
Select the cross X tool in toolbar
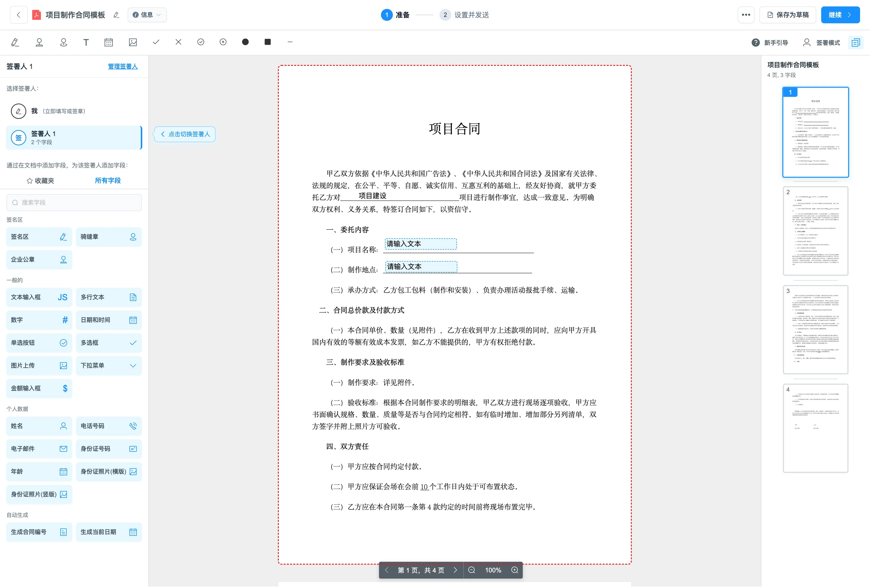click(178, 42)
